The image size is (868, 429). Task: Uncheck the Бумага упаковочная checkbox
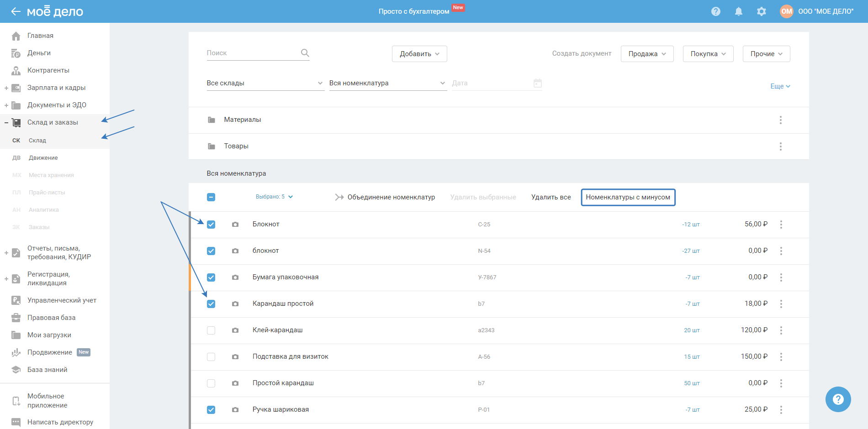(x=211, y=277)
